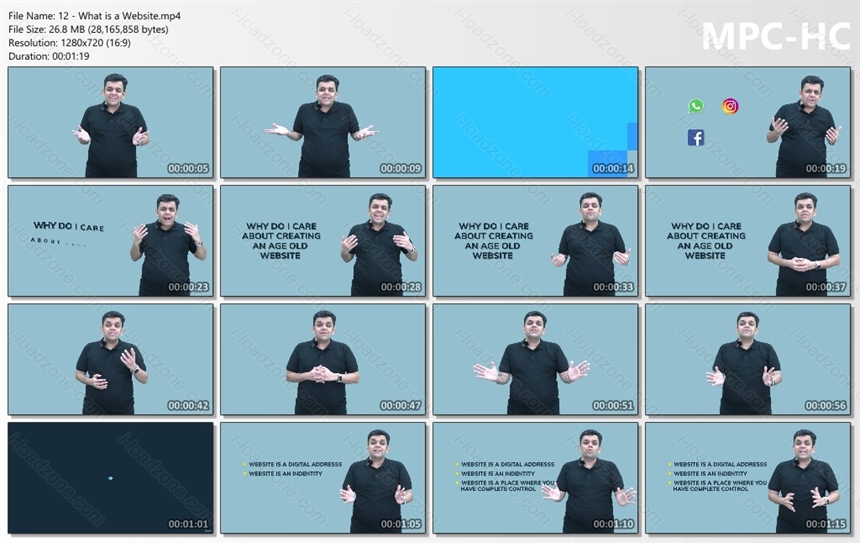The height and width of the screenshot is (543, 860).
Task: Open the thumbnail stamped 00:00:37
Action: 748,241
